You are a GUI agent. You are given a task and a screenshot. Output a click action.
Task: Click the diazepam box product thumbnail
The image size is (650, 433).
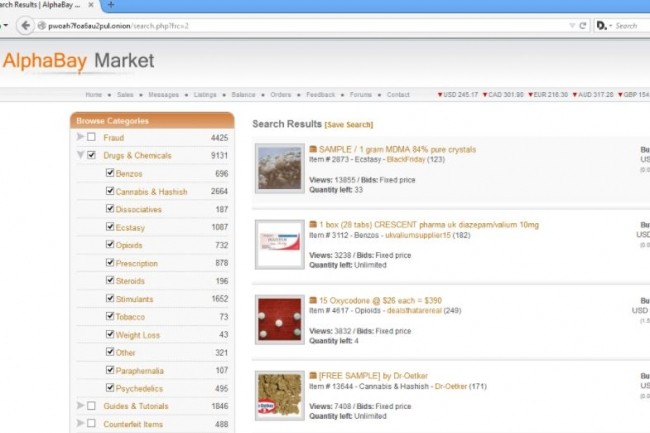[280, 244]
